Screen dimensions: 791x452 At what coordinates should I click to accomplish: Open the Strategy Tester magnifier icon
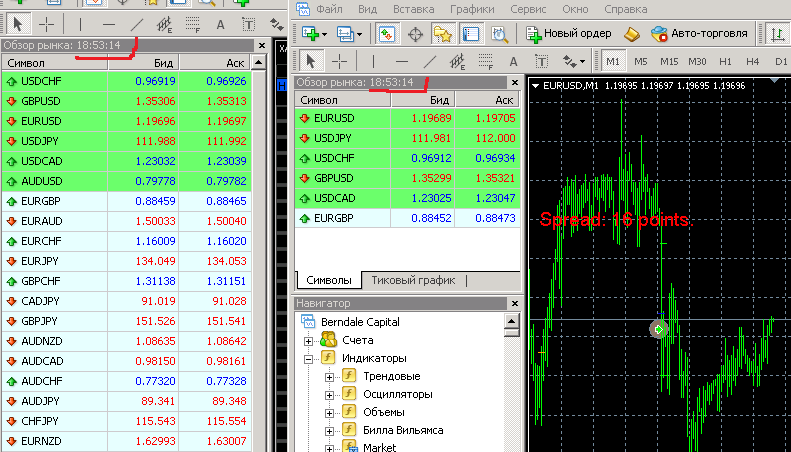(499, 34)
